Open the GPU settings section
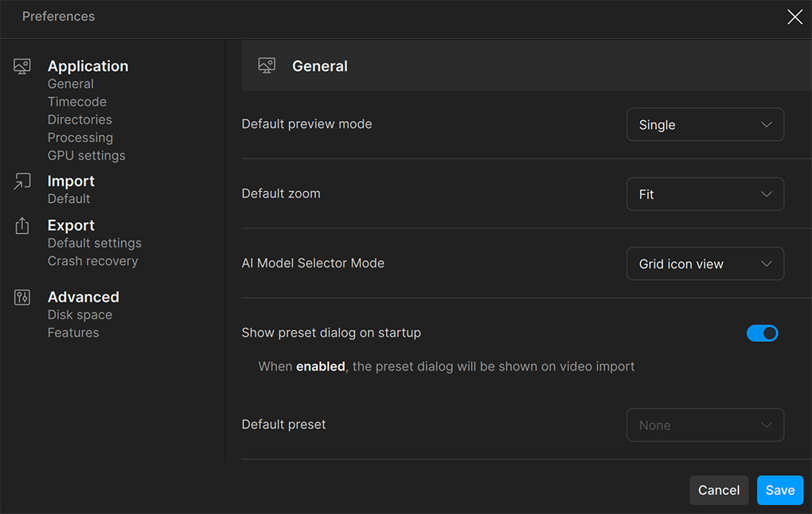 click(86, 155)
